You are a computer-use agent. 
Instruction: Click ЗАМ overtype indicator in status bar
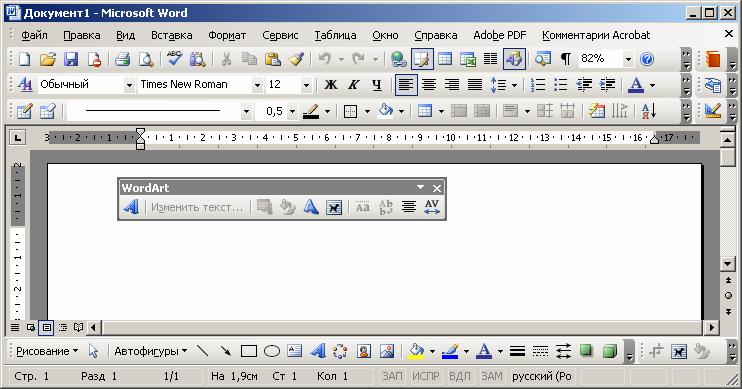[492, 376]
